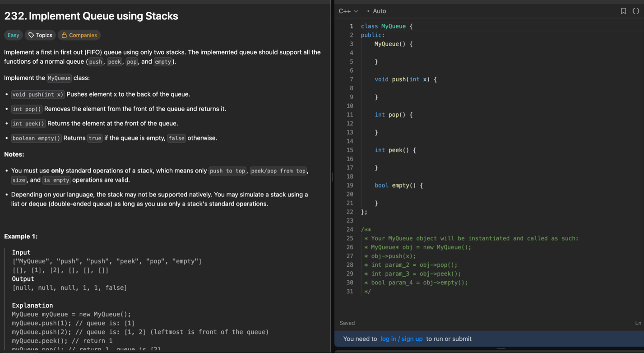Screen dimensions: 644x353
Task: Place cursor on "int pop() {" code line
Action: (x=394, y=115)
